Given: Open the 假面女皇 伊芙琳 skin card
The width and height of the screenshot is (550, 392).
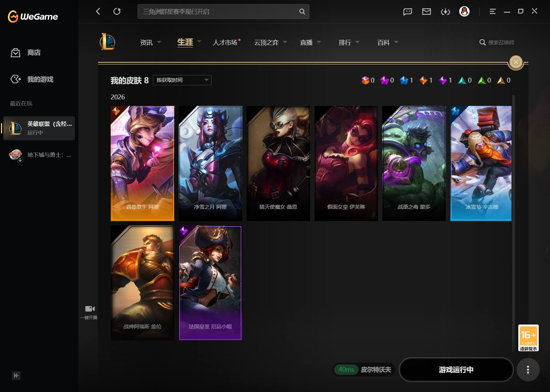Looking at the screenshot, I should [346, 163].
